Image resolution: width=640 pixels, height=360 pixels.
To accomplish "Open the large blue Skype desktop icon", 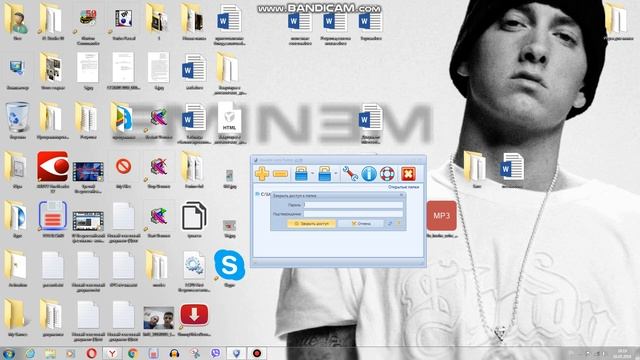I will click(x=229, y=265).
